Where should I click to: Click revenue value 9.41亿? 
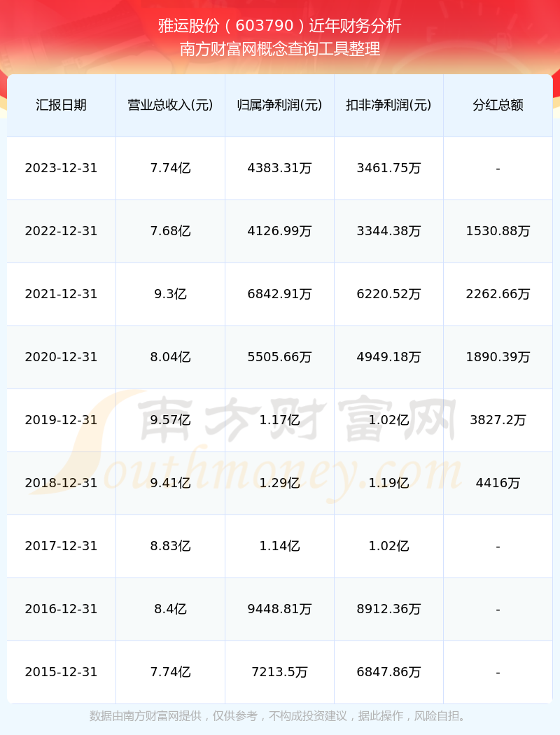click(x=171, y=483)
